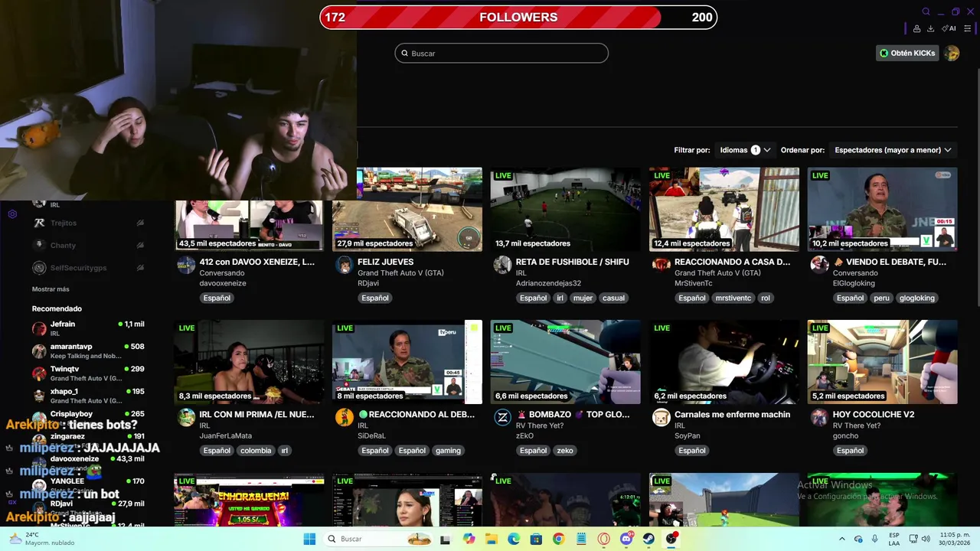Open recommended channel amarantavp
This screenshot has width=980, height=551.
click(88, 350)
